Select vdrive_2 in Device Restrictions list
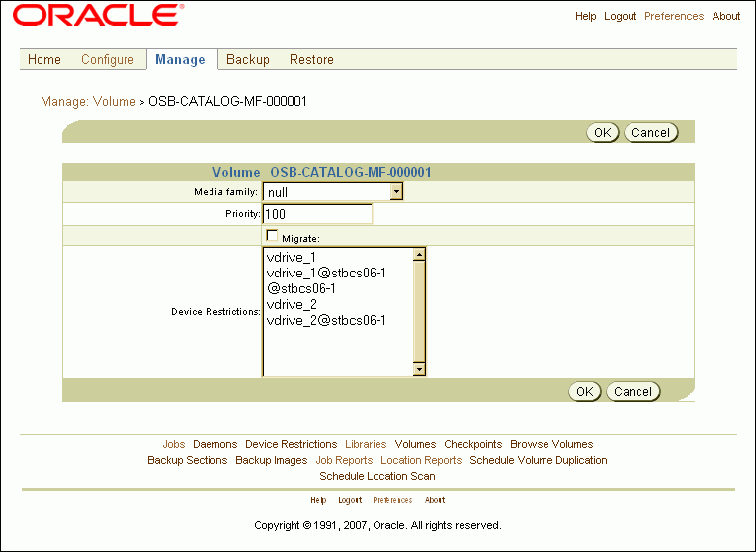This screenshot has width=756, height=552. click(x=292, y=304)
